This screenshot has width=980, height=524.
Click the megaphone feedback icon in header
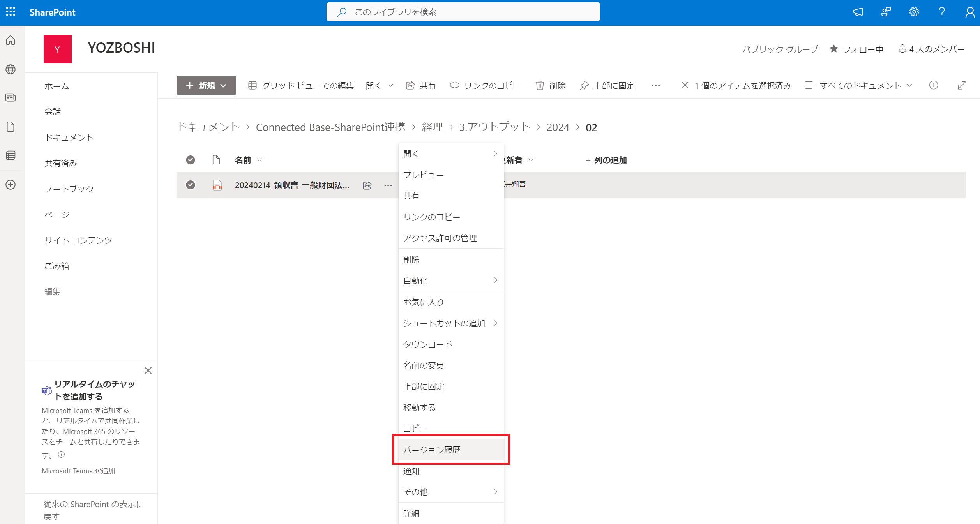[x=858, y=12]
